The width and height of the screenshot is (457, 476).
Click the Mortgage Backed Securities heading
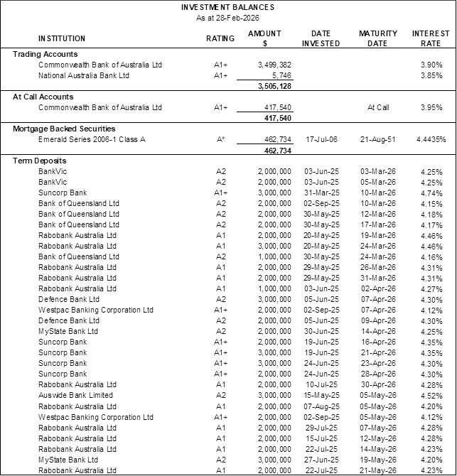64,130
